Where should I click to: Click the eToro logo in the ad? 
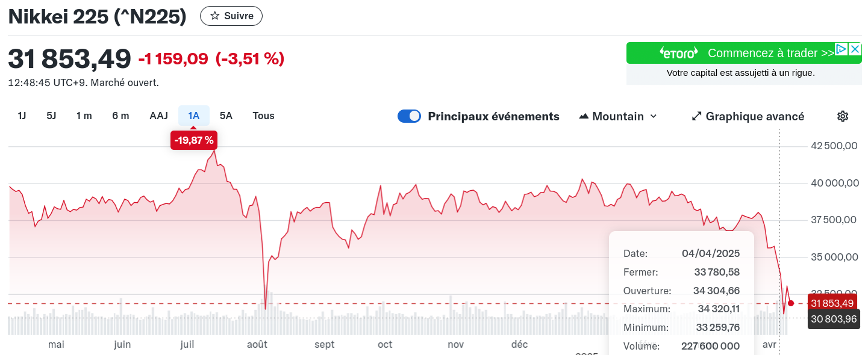[679, 53]
